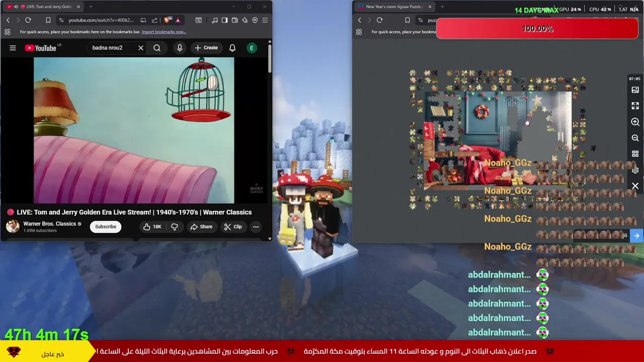
Task: Open more actions ellipsis under the video
Action: (x=256, y=227)
